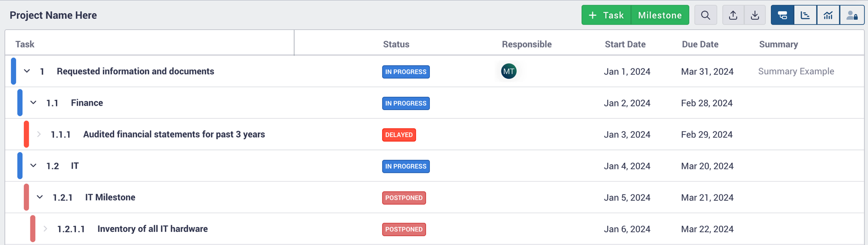Screen dimensions: 868x245
Task: Click the DELAYED status badge
Action: click(x=399, y=135)
